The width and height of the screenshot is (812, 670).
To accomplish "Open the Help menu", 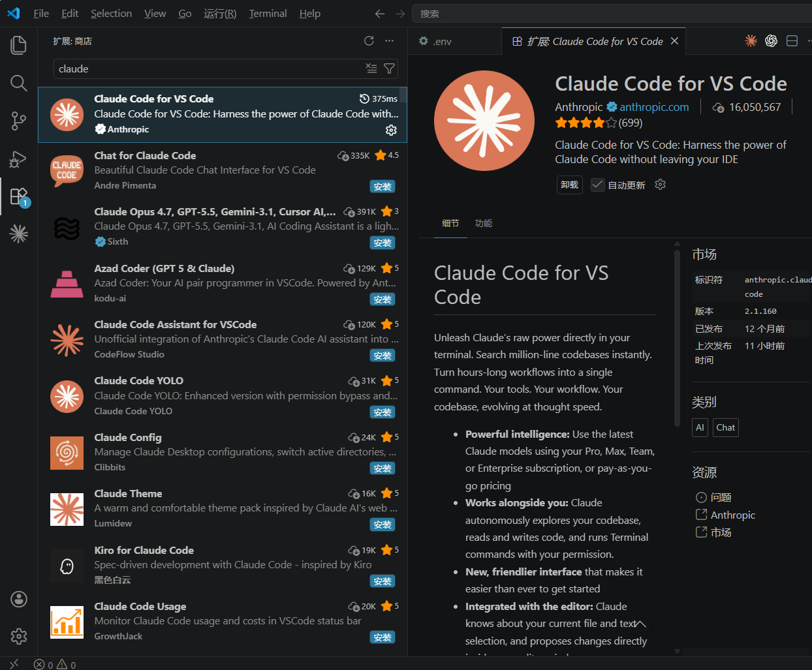I will [309, 13].
